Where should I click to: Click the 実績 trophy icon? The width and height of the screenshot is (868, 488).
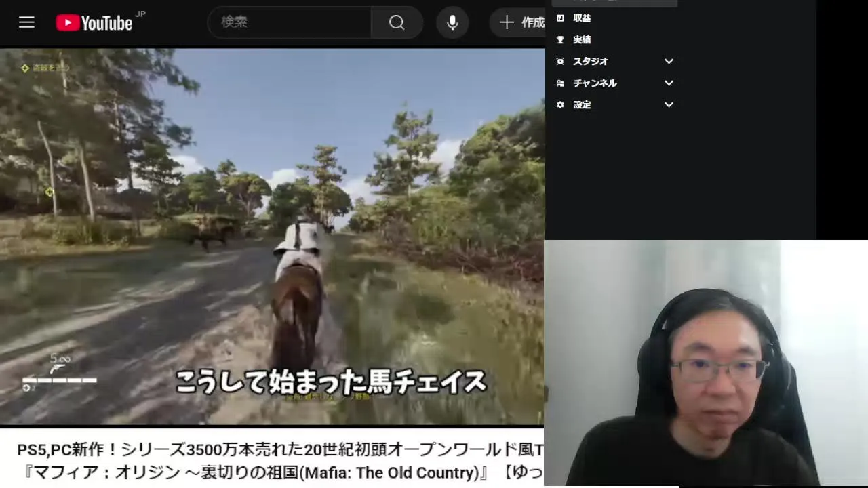(x=560, y=40)
